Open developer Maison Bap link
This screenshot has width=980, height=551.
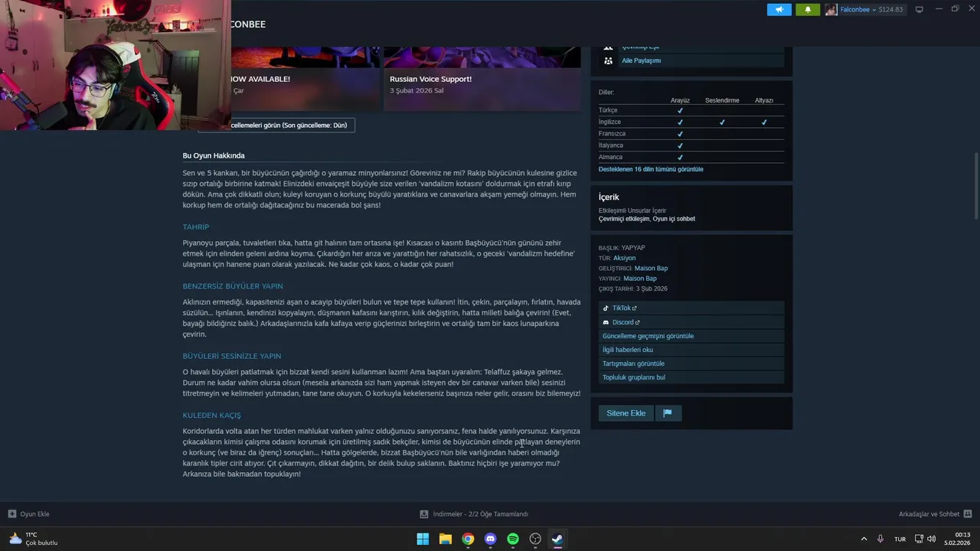click(x=651, y=269)
